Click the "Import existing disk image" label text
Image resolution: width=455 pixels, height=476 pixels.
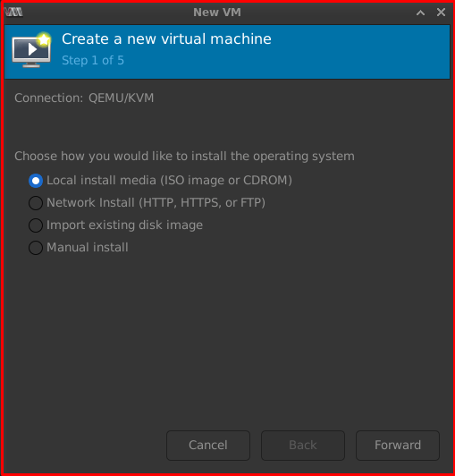[x=124, y=225]
